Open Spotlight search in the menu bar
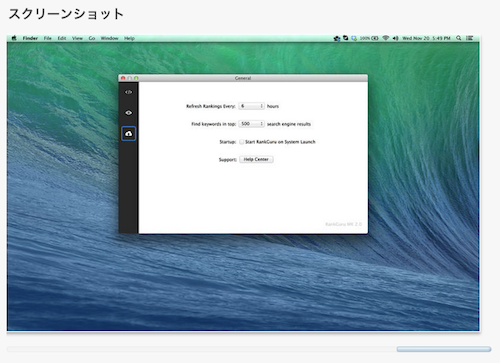 coord(459,38)
